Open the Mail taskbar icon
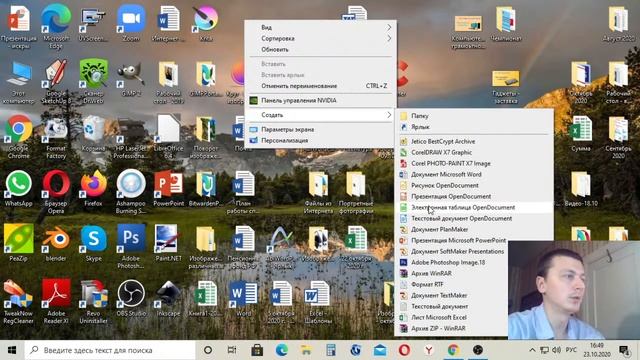Screen dimensions: 640x360 380,350
